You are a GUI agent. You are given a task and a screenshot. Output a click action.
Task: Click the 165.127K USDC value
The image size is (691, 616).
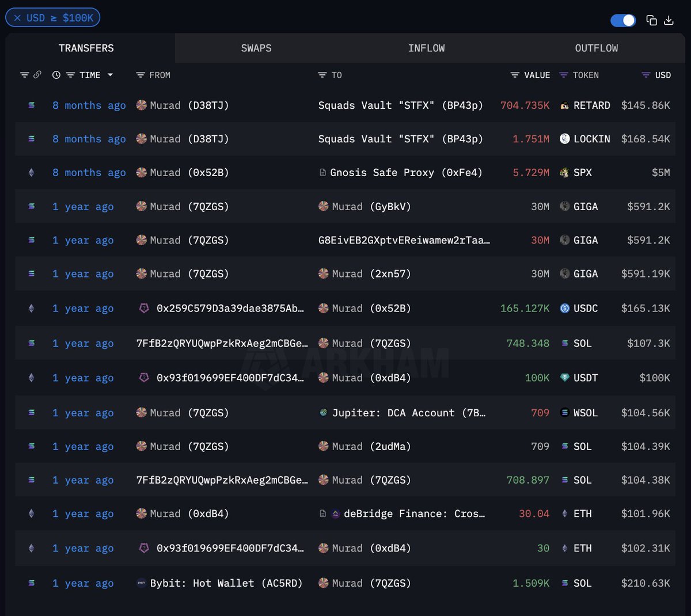click(x=525, y=308)
